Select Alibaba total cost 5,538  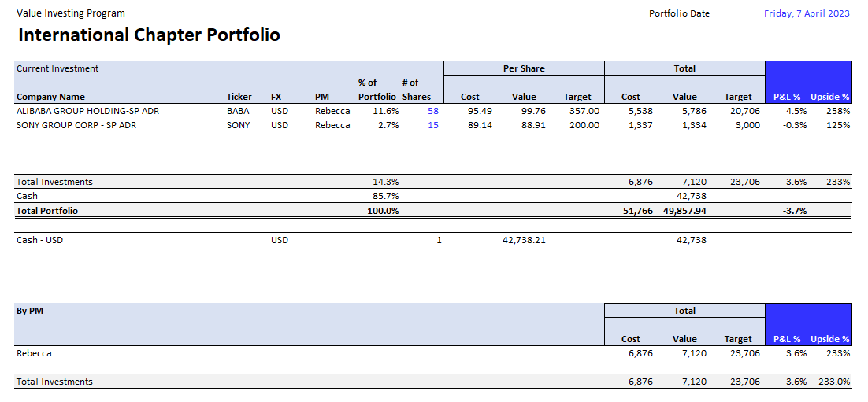pyautogui.click(x=641, y=111)
